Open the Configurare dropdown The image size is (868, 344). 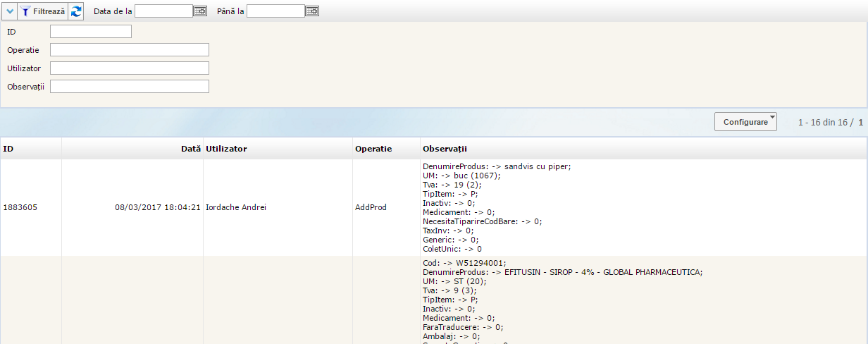click(745, 122)
